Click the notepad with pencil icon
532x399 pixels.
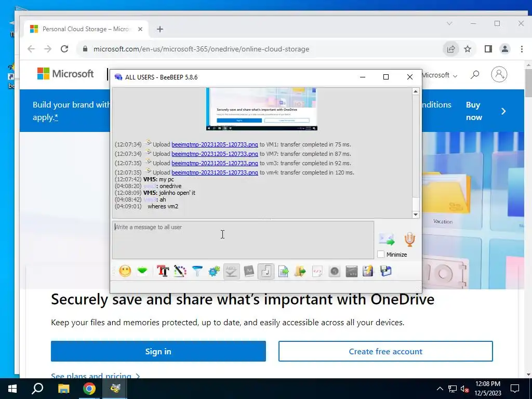click(x=368, y=271)
